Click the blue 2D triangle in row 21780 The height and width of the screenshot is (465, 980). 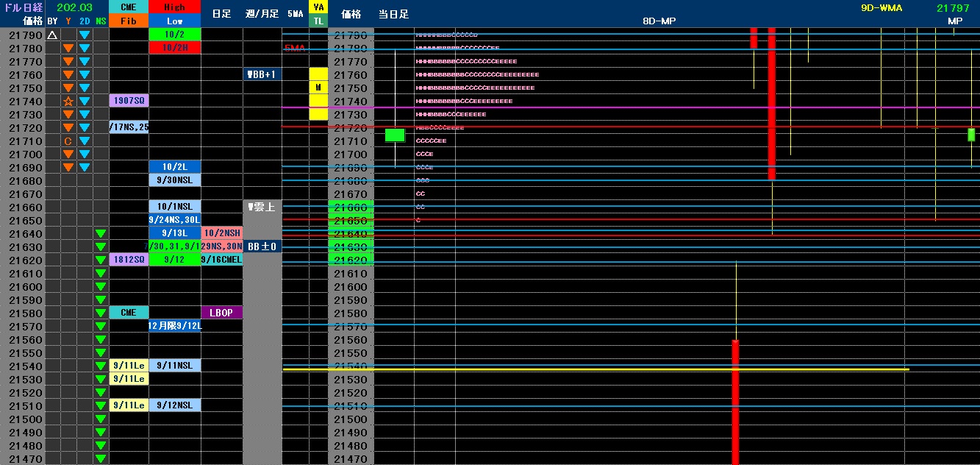[85, 49]
